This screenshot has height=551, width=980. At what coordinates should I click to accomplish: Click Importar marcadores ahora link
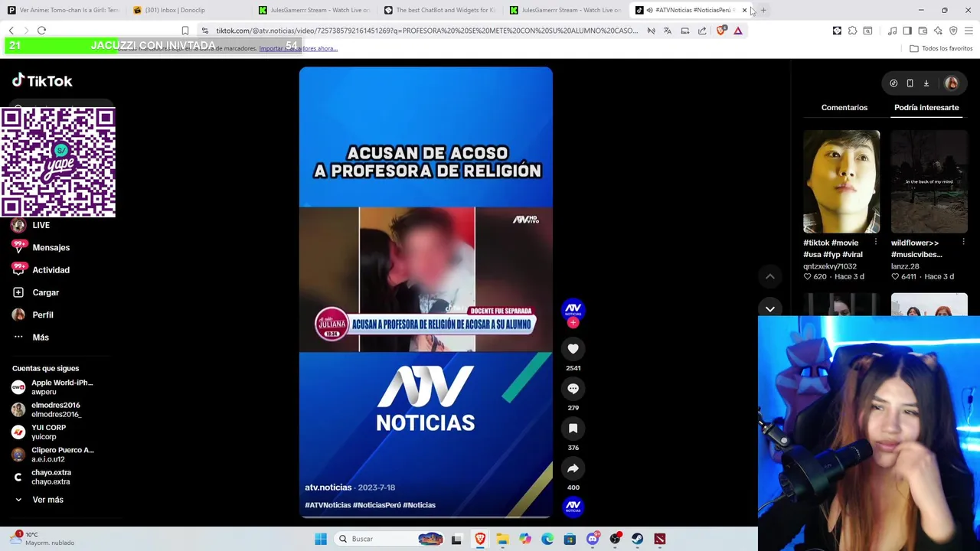click(x=298, y=48)
